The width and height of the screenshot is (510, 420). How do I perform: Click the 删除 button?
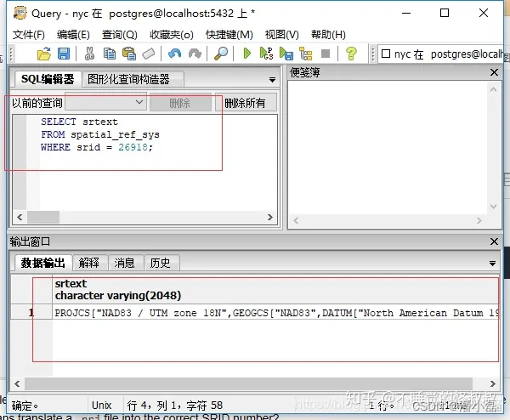180,103
